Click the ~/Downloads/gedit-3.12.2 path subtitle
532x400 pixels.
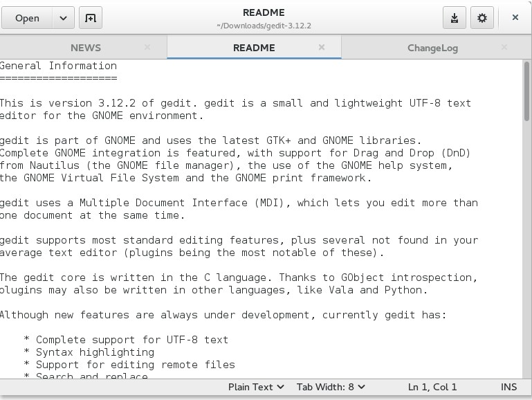tap(264, 26)
